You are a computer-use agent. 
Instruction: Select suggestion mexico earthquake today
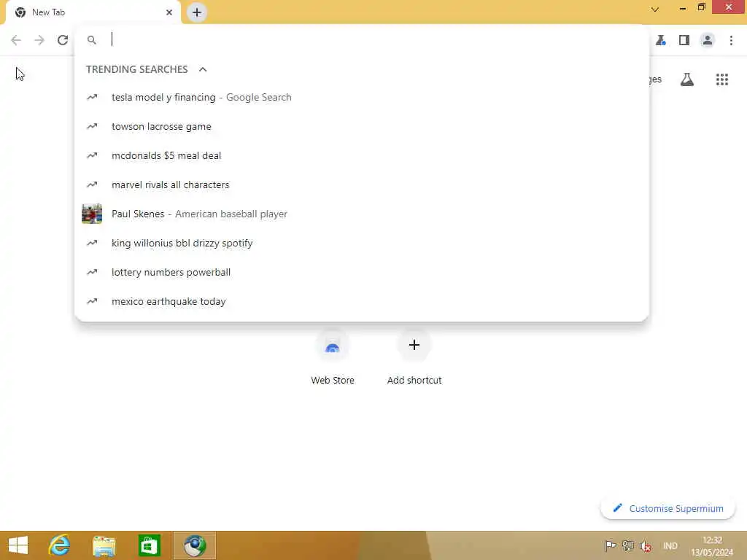tap(362, 301)
